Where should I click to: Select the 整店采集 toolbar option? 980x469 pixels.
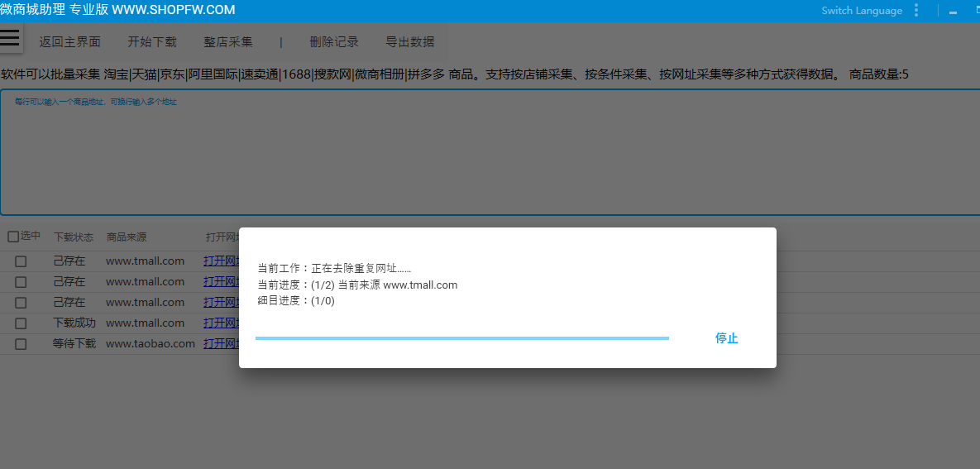pyautogui.click(x=228, y=42)
